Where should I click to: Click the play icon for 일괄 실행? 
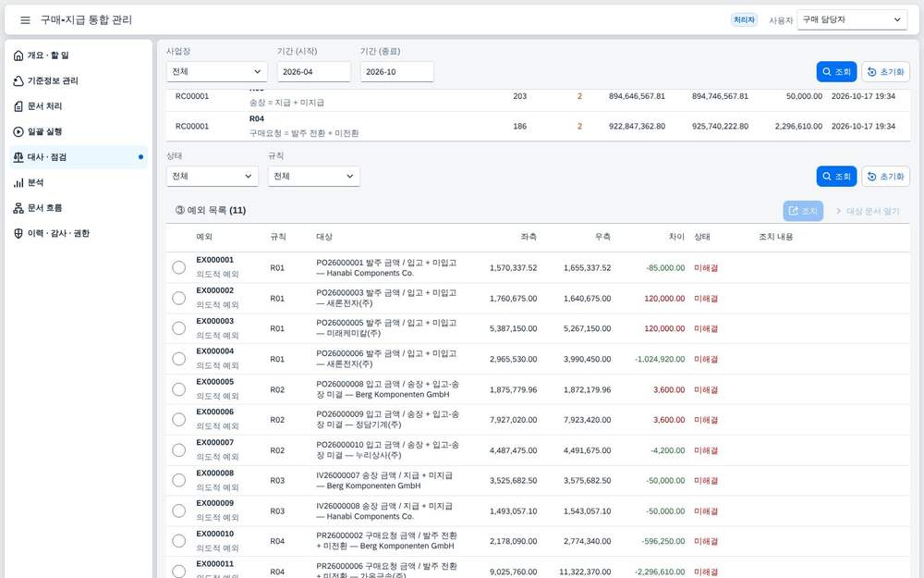click(x=18, y=131)
